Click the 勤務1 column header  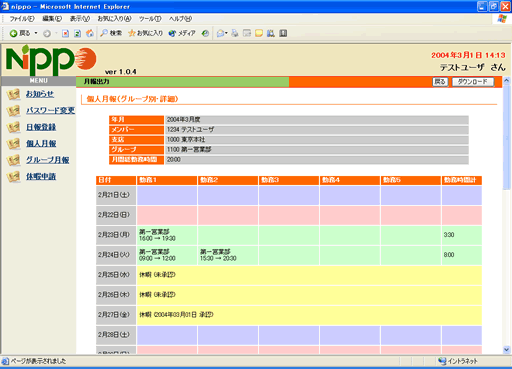167,180
